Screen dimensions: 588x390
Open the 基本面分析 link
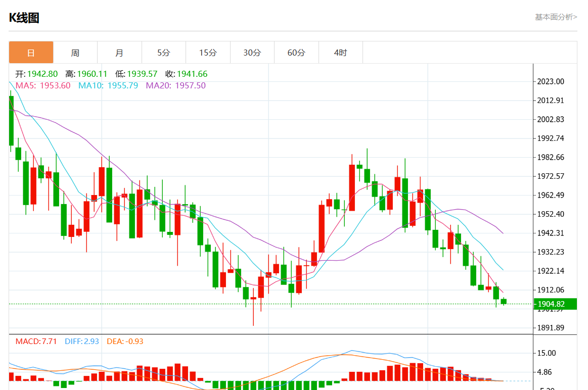click(556, 17)
